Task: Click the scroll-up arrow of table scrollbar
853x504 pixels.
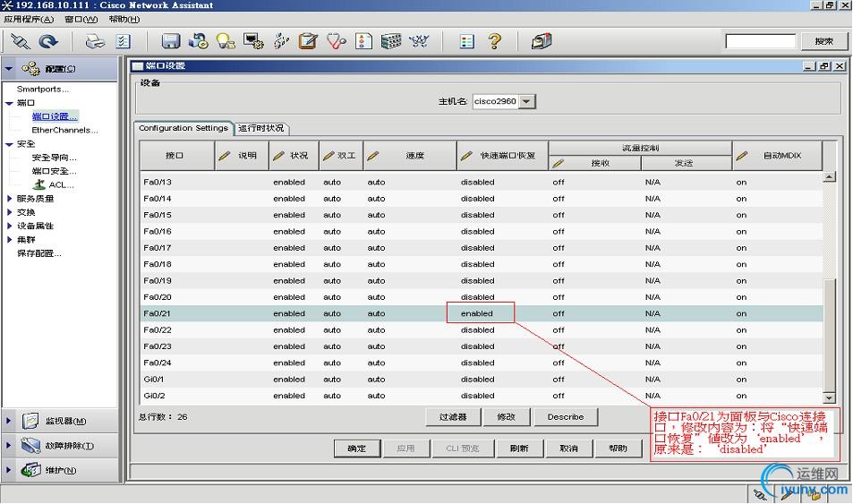Action: tap(829, 177)
